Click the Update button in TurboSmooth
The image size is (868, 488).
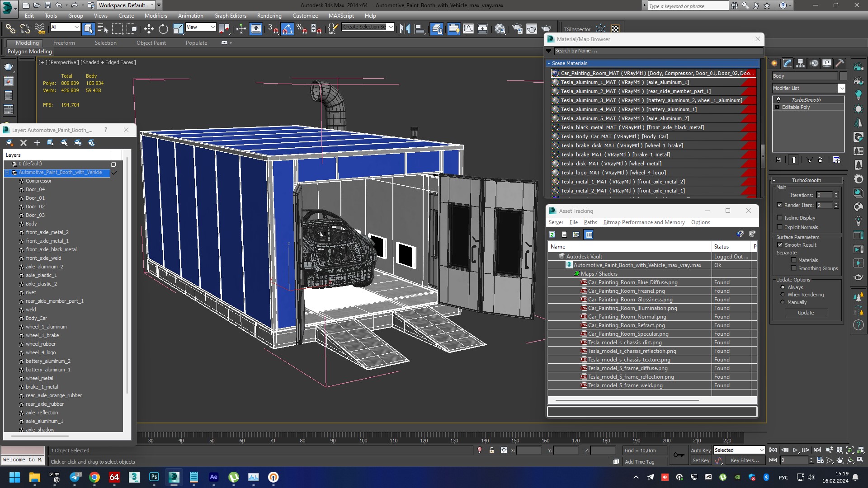pyautogui.click(x=806, y=313)
